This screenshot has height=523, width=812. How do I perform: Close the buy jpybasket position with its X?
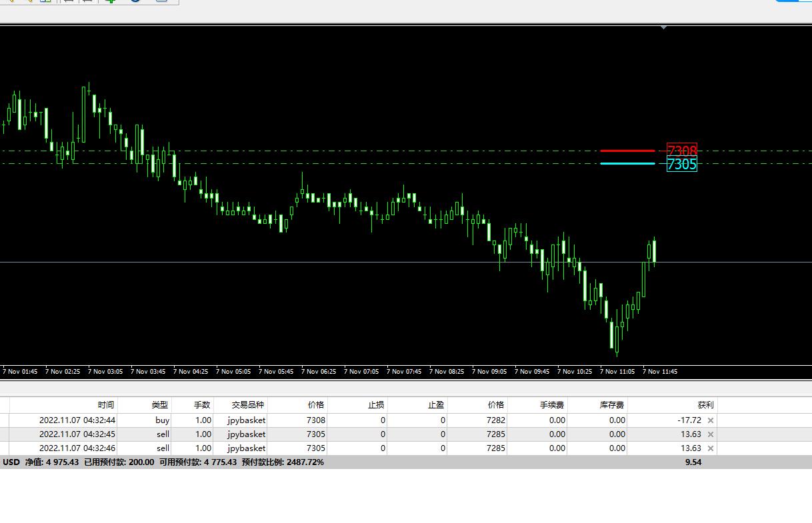click(x=710, y=420)
